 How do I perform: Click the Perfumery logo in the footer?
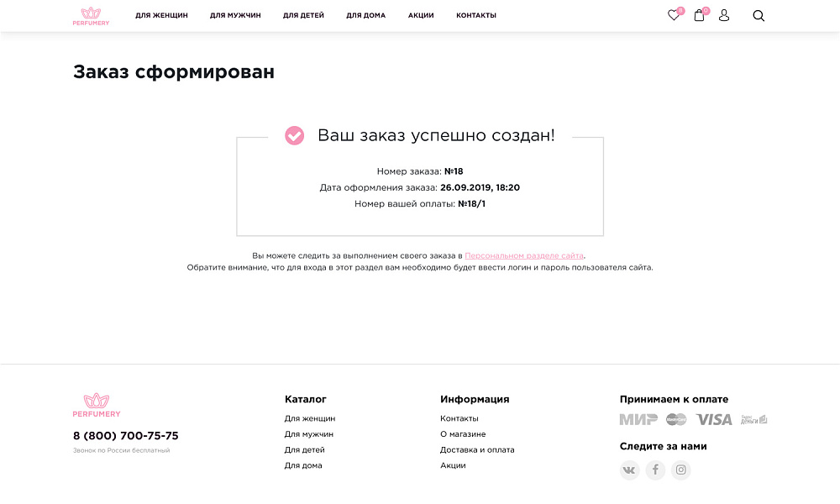[x=97, y=403]
